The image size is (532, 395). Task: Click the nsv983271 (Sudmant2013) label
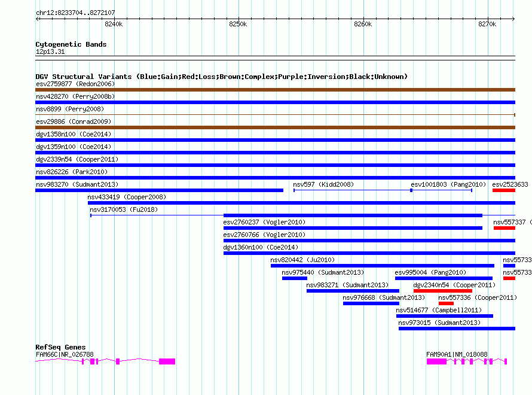347,285
